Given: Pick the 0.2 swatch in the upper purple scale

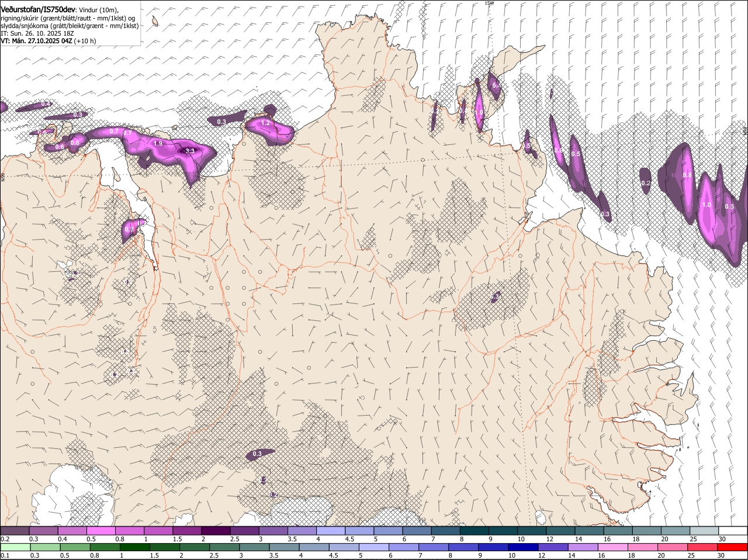Looking at the screenshot, I should [x=15, y=530].
